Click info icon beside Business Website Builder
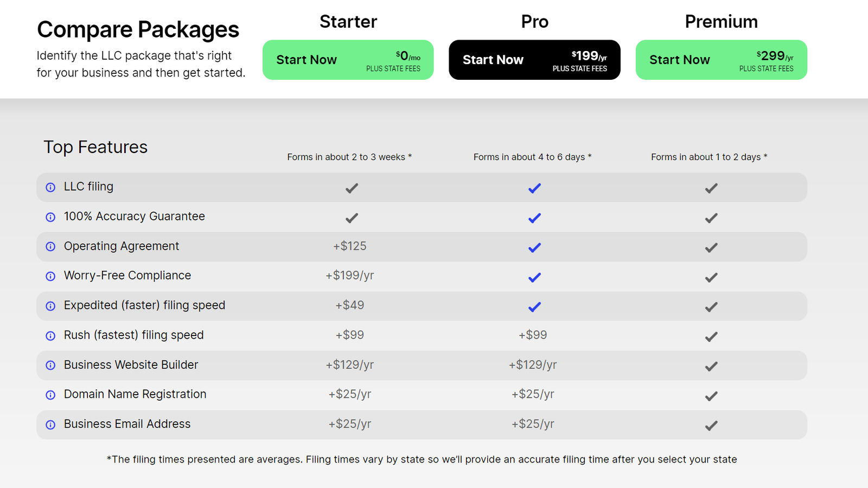The height and width of the screenshot is (488, 868). pyautogui.click(x=50, y=365)
